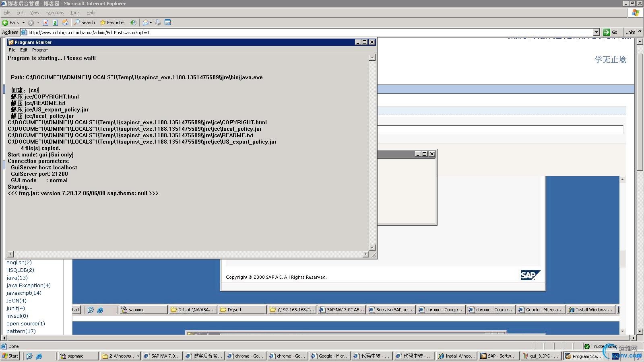
Task: Open the Search pane from the toolbar
Action: (84, 23)
